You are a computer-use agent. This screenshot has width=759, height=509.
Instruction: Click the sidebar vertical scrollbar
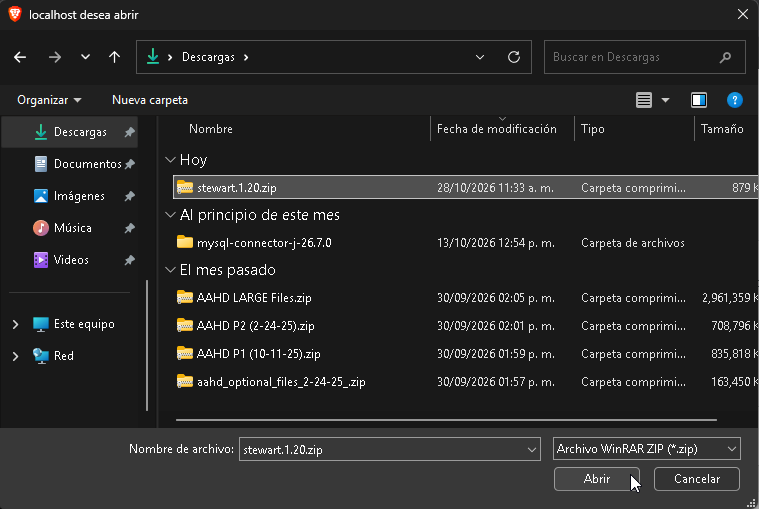(x=147, y=346)
